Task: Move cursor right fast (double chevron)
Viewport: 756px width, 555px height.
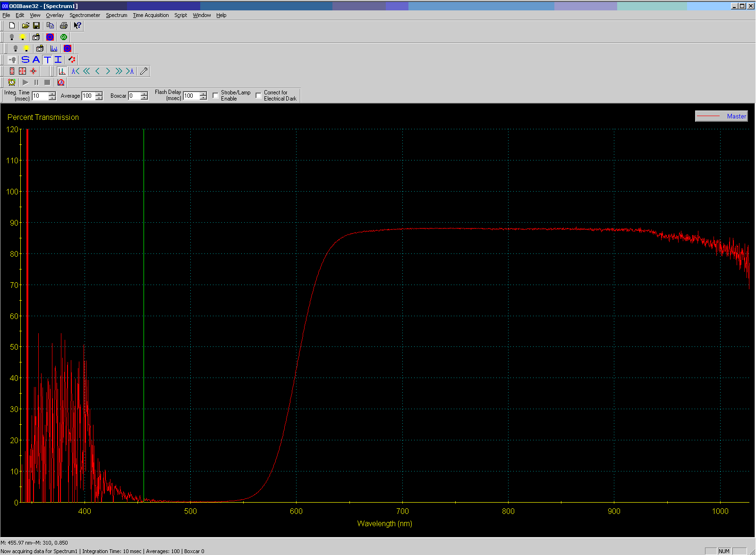Action: [119, 71]
